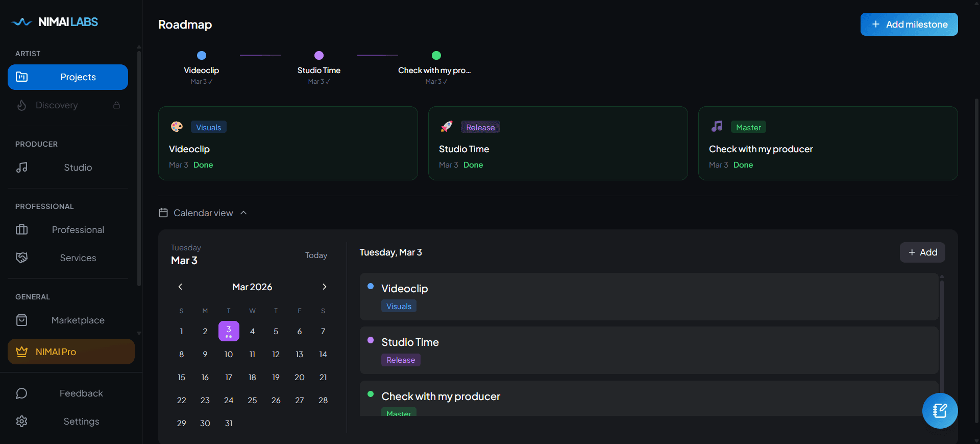Click the palette icon on Videoclip card
The image size is (980, 444).
click(x=177, y=126)
